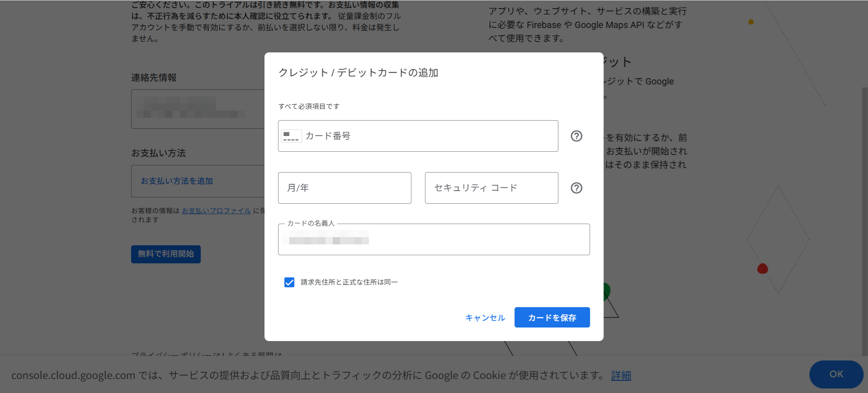Click the お支払い方法を追加 link

point(177,181)
